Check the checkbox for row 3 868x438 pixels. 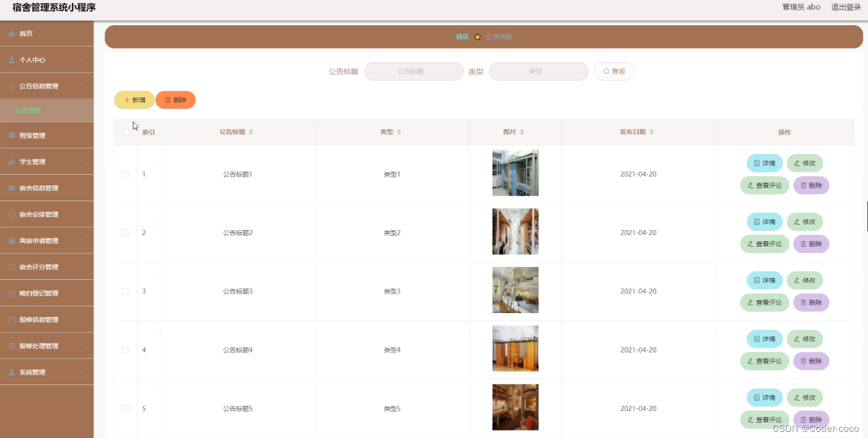(125, 292)
